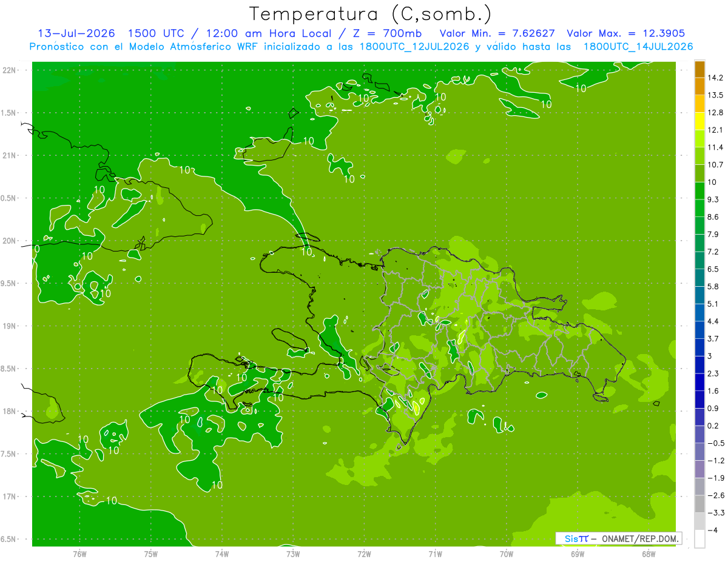
Task: Click the '11.4' color scale label
Action: click(x=716, y=147)
